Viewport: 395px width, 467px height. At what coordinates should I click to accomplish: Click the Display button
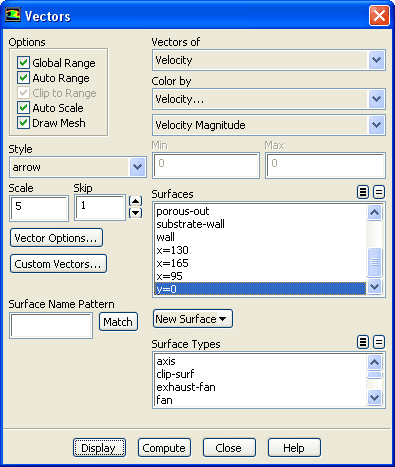pos(99,448)
